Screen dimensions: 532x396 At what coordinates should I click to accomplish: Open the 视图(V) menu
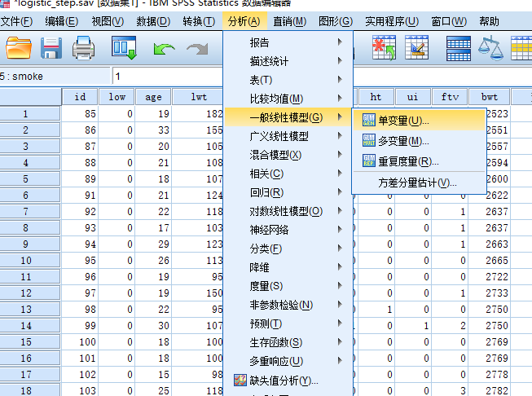(x=108, y=21)
